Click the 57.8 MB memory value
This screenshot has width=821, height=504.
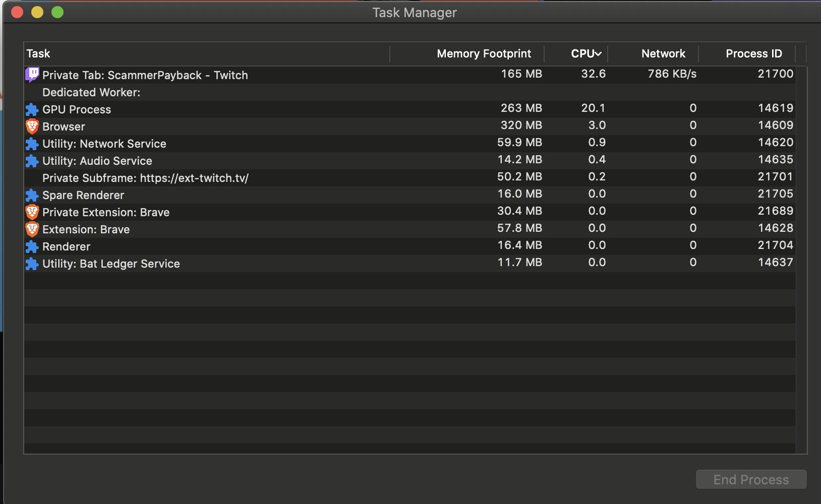pyautogui.click(x=519, y=228)
